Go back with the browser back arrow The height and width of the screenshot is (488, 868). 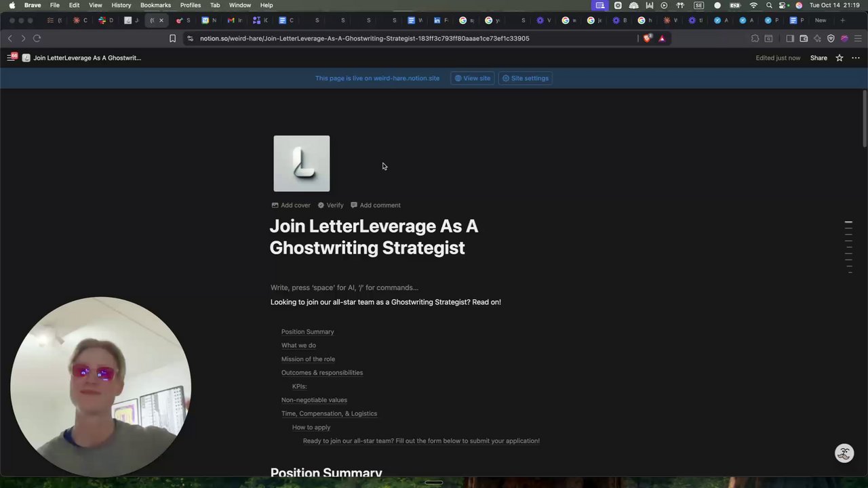[10, 39]
